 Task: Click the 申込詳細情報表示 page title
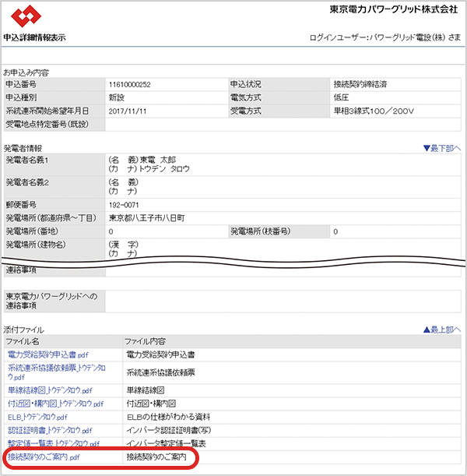34,37
